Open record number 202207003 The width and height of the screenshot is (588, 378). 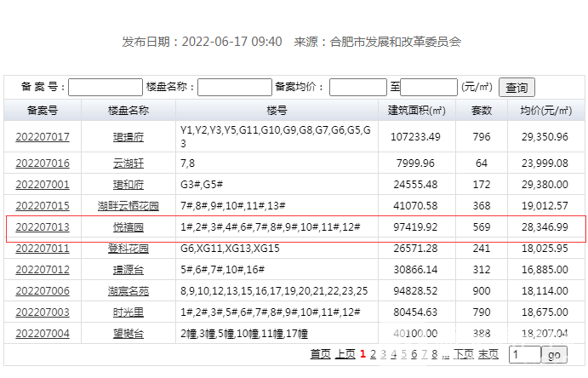43,312
